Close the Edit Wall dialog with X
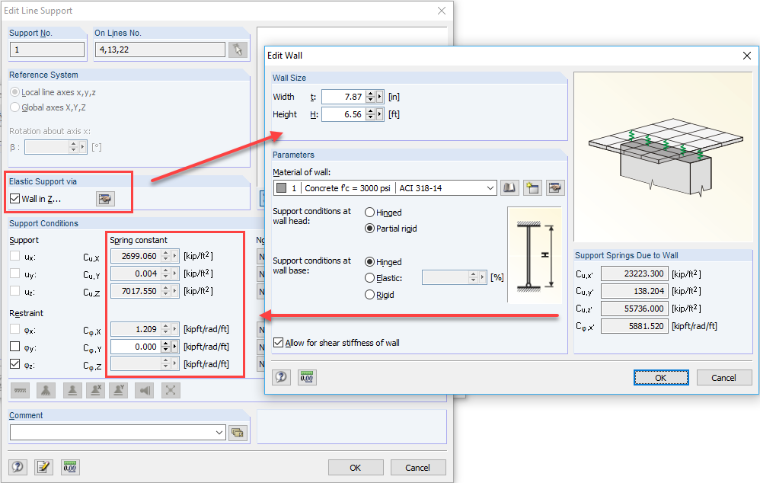The image size is (760, 483). (x=747, y=56)
